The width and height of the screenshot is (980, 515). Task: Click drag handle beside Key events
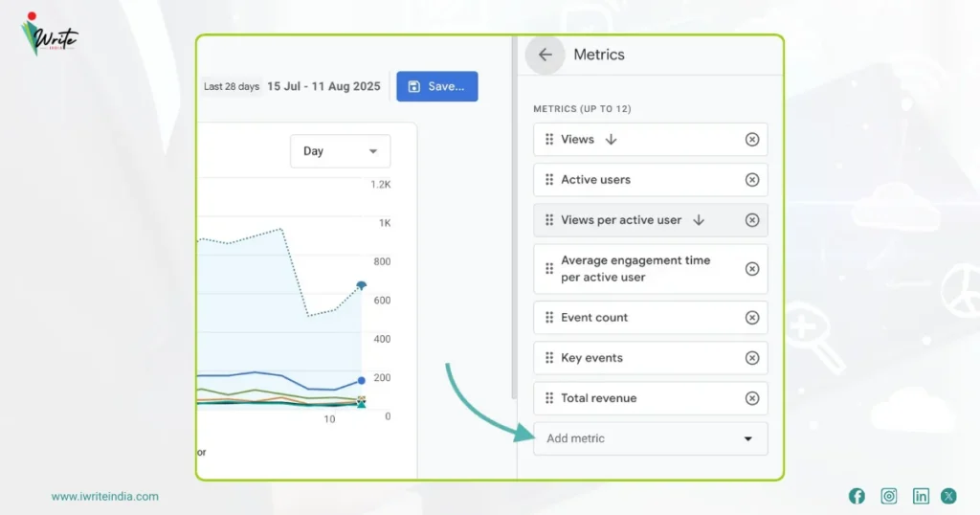click(x=549, y=358)
